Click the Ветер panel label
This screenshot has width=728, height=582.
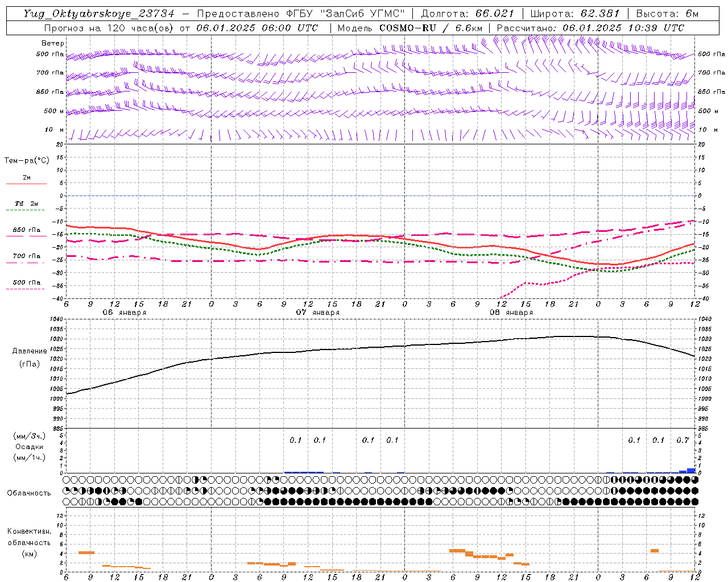coord(53,43)
